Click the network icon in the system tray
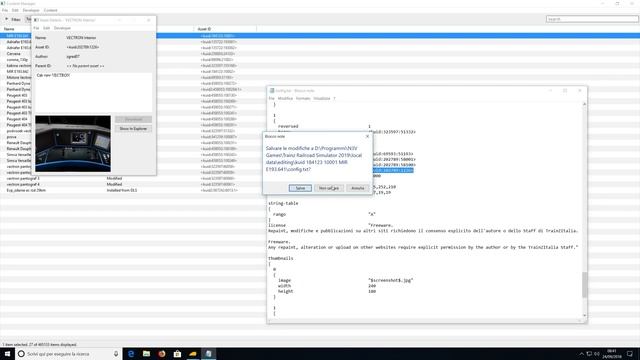640x360 pixels. [x=589, y=354]
